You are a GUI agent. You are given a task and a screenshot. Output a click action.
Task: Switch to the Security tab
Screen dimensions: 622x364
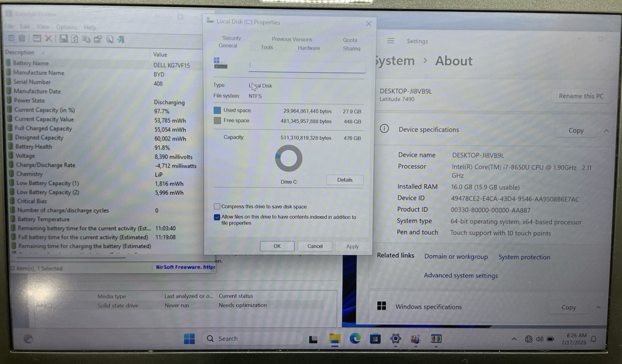coord(232,38)
